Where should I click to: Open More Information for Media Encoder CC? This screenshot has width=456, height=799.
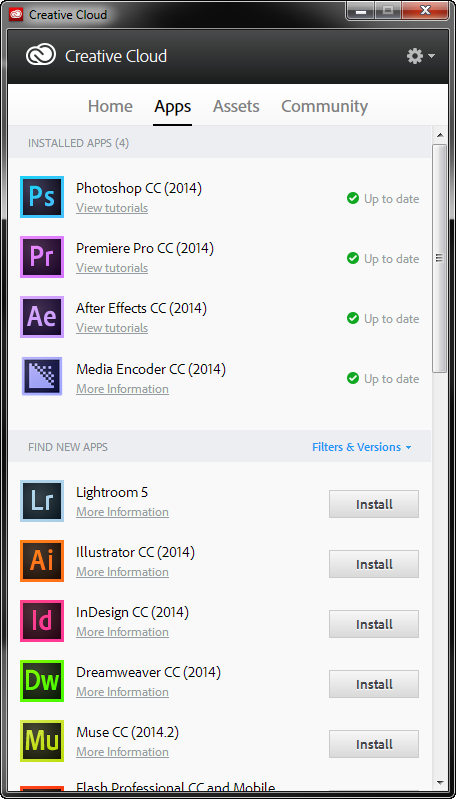point(122,389)
